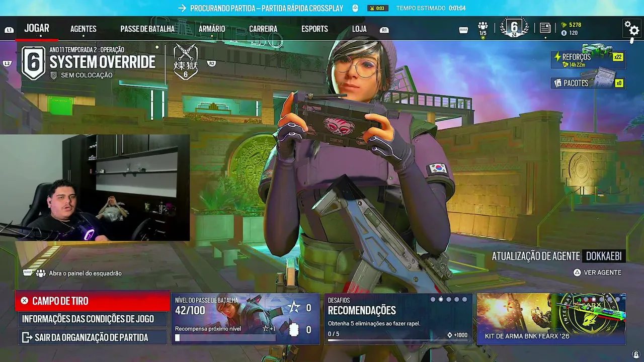644x362 pixels.
Task: Click the touchpad icon in top bar
Action: coord(464,30)
